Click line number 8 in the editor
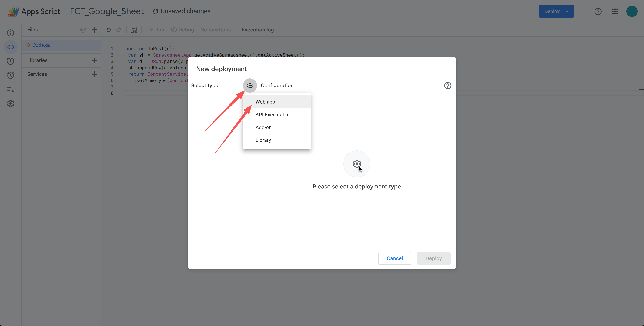This screenshot has width=644, height=326. [112, 93]
